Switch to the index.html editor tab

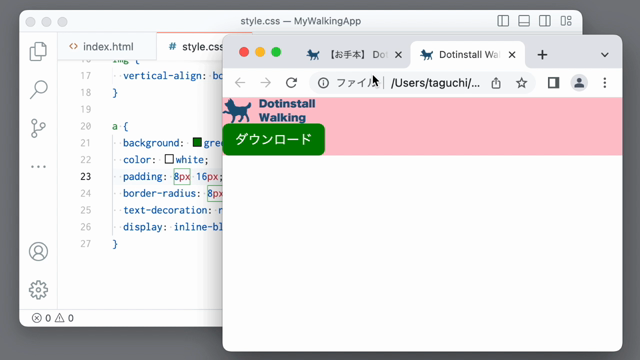[x=107, y=47]
